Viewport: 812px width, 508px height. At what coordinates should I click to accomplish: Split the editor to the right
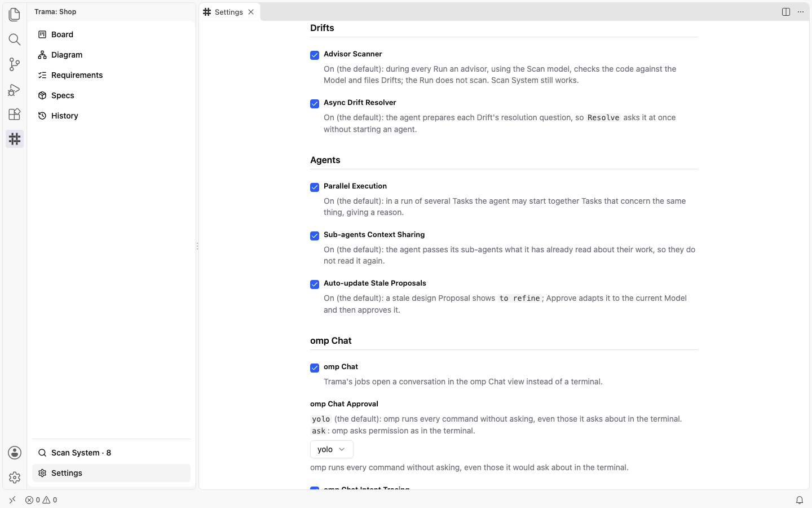[x=786, y=12]
